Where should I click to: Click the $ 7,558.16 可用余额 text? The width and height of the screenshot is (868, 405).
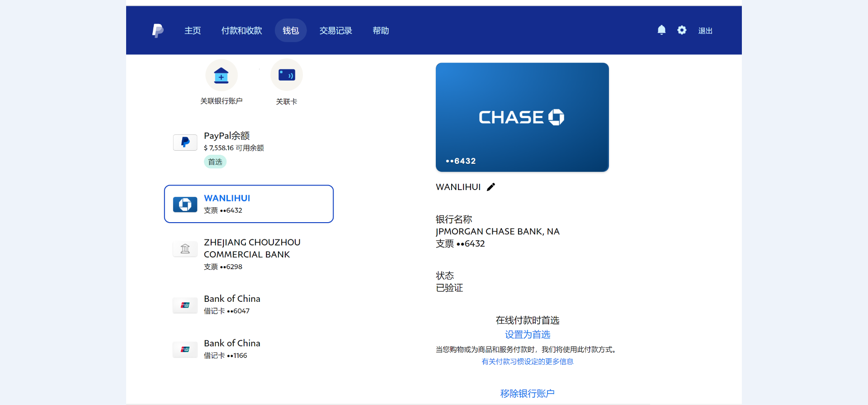pos(234,148)
